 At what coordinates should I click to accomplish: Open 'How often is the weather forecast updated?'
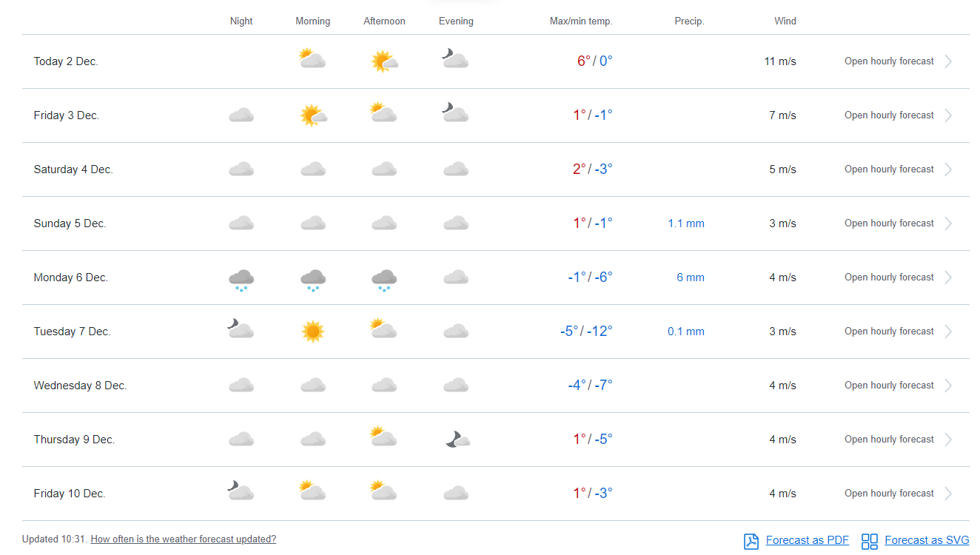click(x=183, y=539)
